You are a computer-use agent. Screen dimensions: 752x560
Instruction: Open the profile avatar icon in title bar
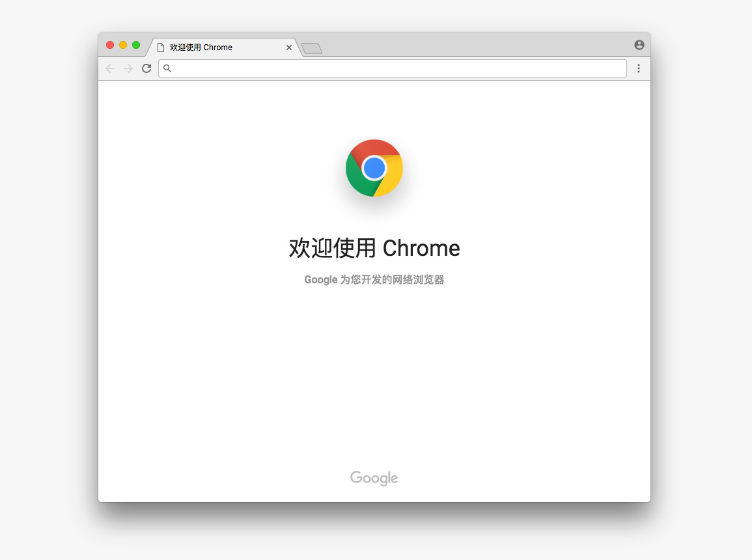point(639,45)
